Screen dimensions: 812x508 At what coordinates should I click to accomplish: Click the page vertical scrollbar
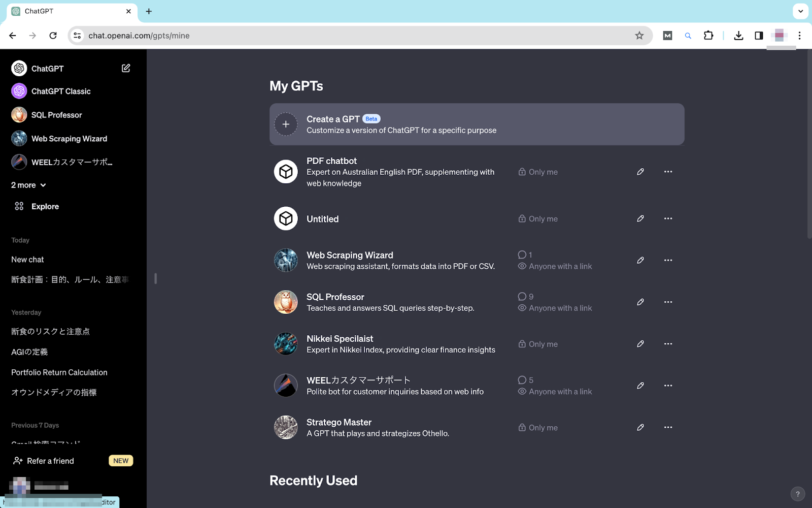[x=809, y=144]
